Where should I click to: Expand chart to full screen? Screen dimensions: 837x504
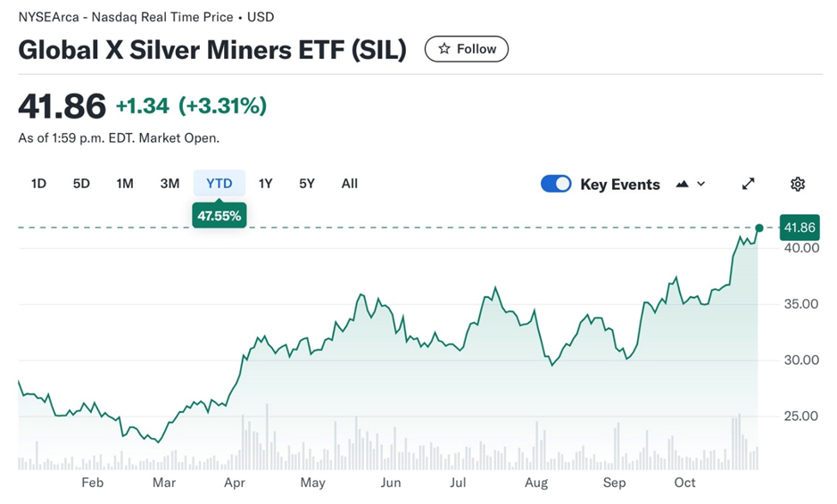(748, 184)
